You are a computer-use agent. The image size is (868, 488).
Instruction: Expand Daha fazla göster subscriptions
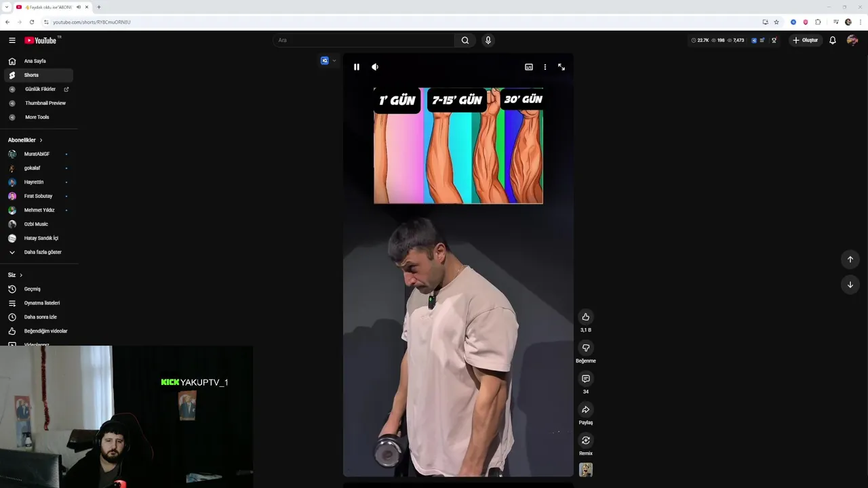[x=39, y=252]
